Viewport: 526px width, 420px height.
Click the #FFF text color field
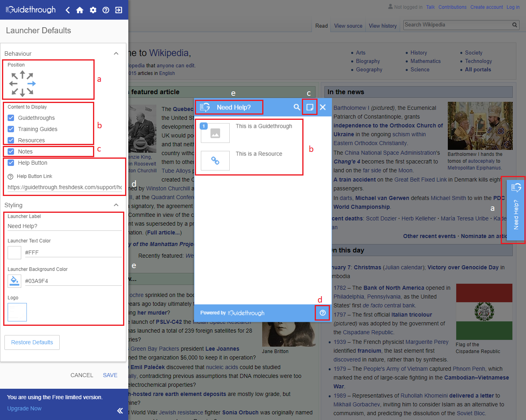click(x=73, y=252)
